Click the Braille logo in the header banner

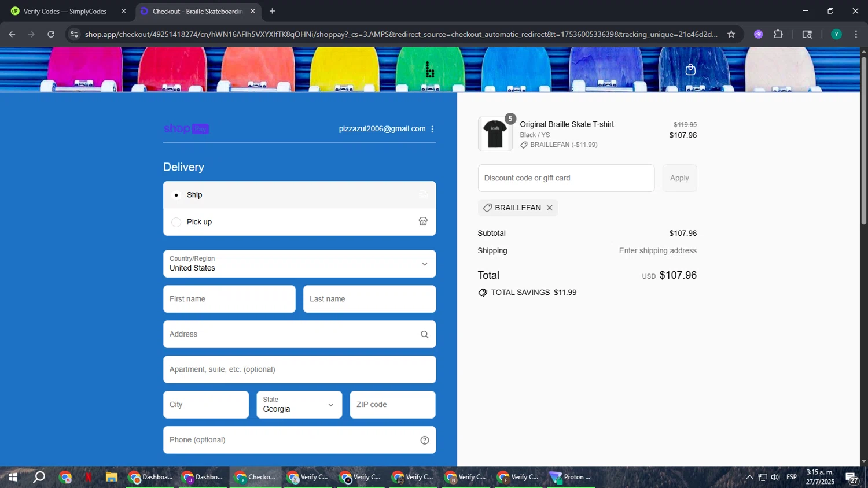pos(430,70)
